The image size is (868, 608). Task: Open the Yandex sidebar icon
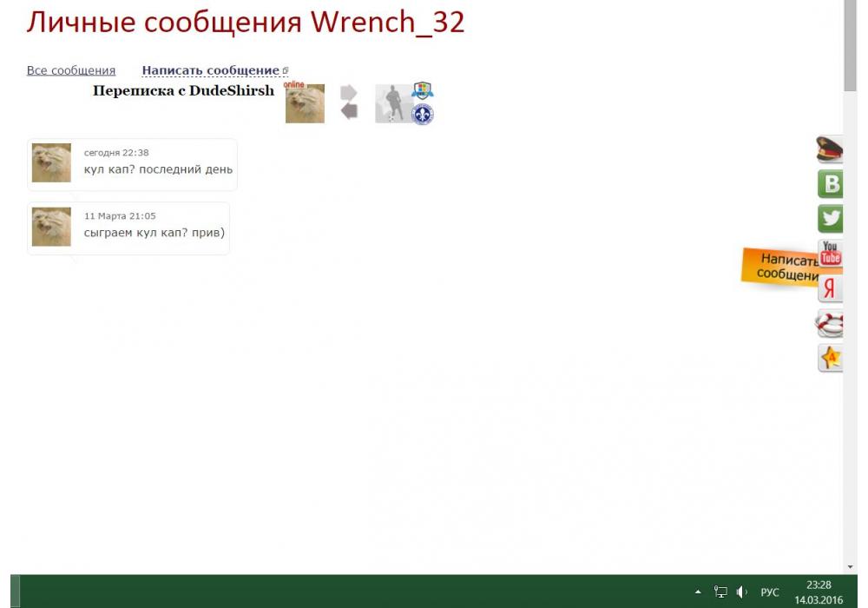tap(831, 288)
